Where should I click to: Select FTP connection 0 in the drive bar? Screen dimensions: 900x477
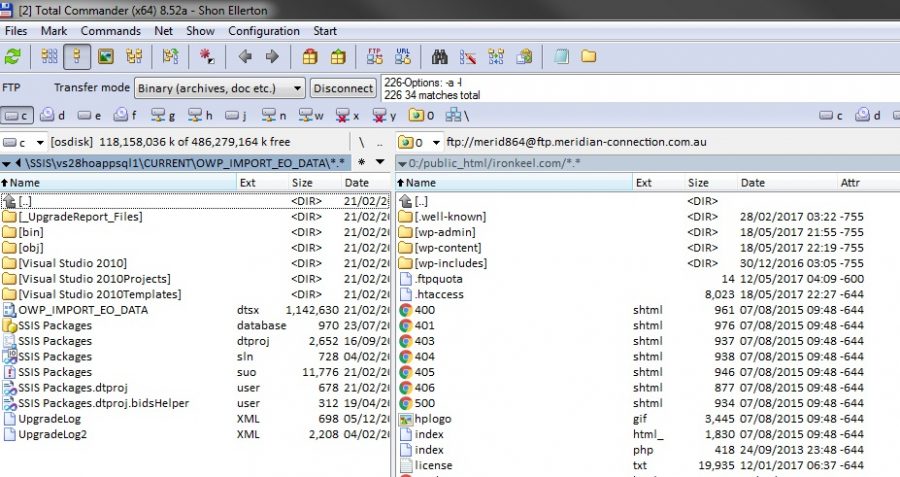coord(421,115)
